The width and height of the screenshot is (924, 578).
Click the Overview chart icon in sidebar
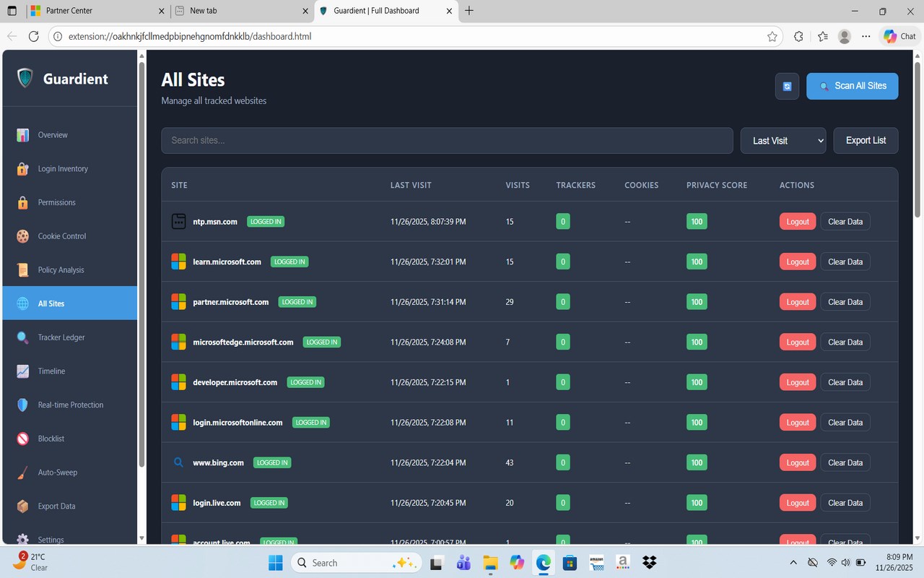(x=23, y=135)
